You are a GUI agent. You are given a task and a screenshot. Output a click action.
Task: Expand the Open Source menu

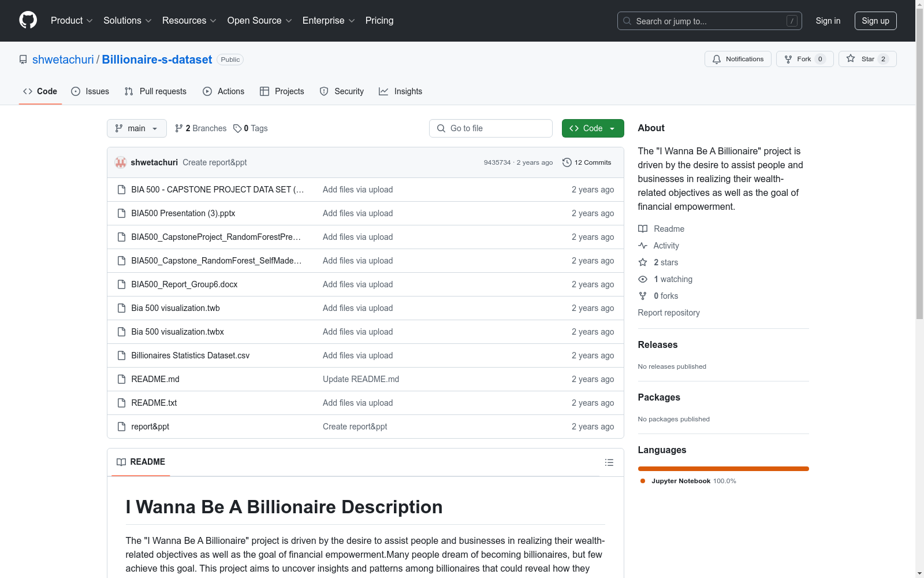(260, 20)
